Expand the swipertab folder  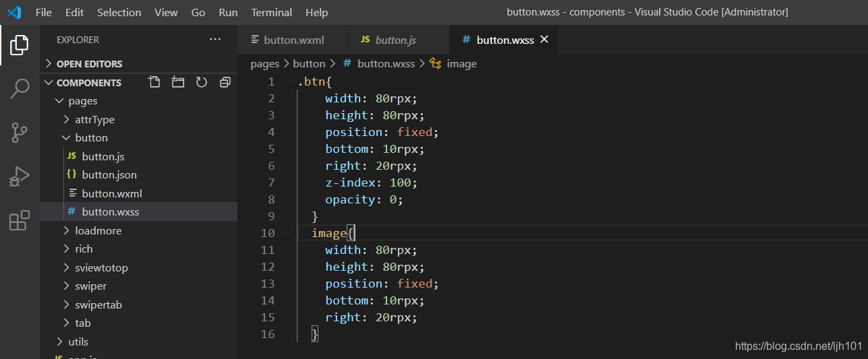click(x=138, y=304)
